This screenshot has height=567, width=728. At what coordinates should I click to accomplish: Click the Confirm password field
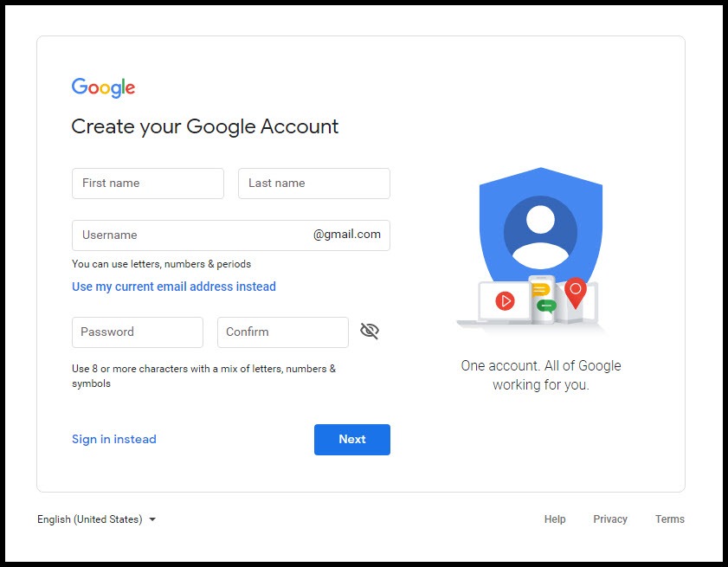tap(283, 332)
